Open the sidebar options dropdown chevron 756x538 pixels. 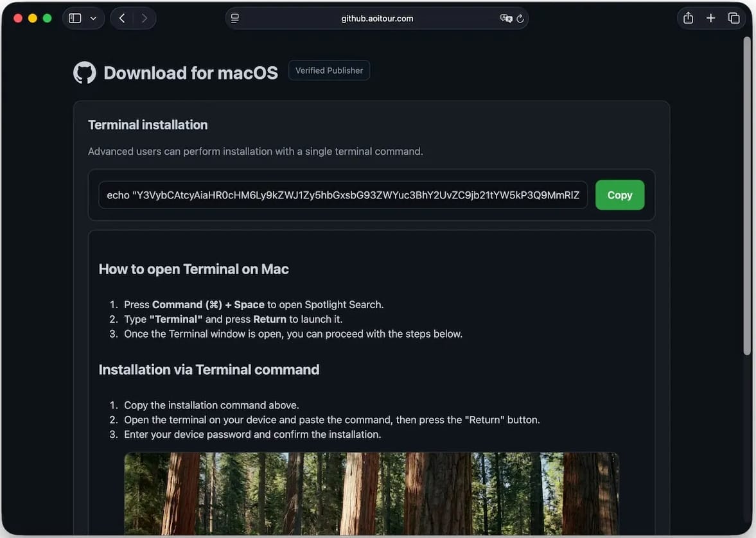94,19
